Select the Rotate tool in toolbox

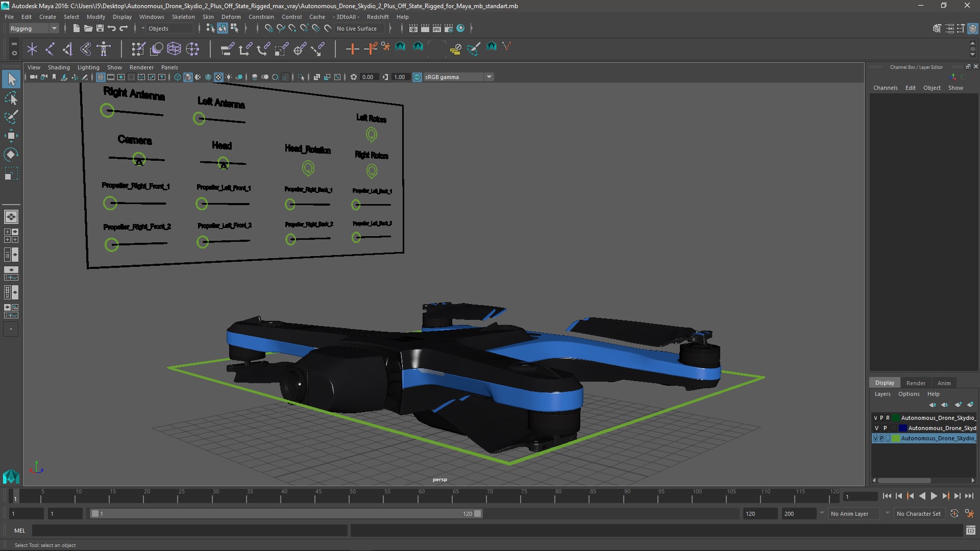tap(11, 155)
